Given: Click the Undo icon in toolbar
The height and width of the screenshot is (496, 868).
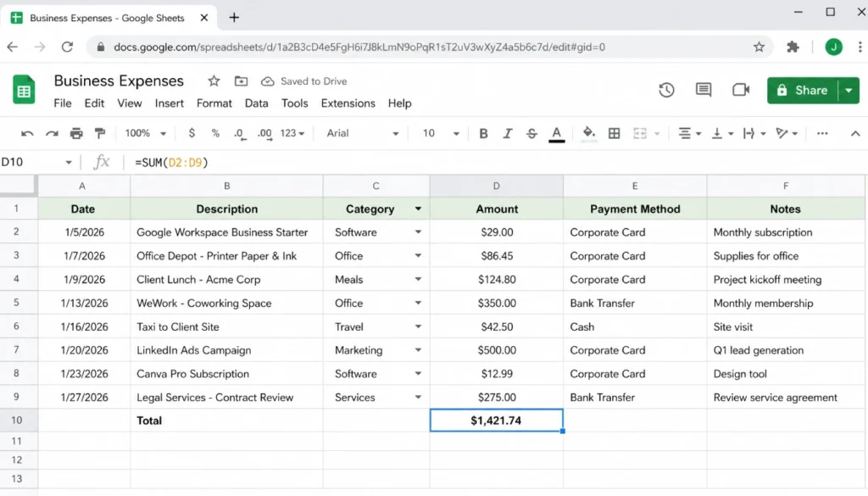Looking at the screenshot, I should click(x=27, y=133).
